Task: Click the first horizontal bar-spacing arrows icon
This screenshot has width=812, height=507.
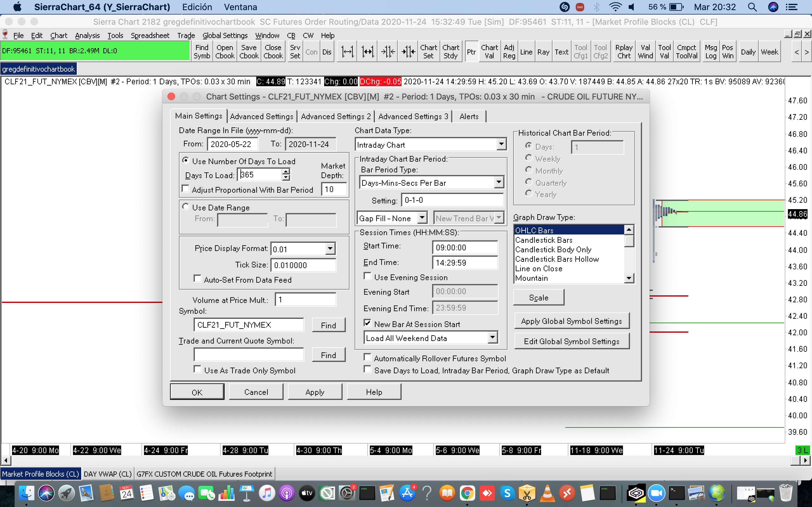Action: (x=347, y=52)
